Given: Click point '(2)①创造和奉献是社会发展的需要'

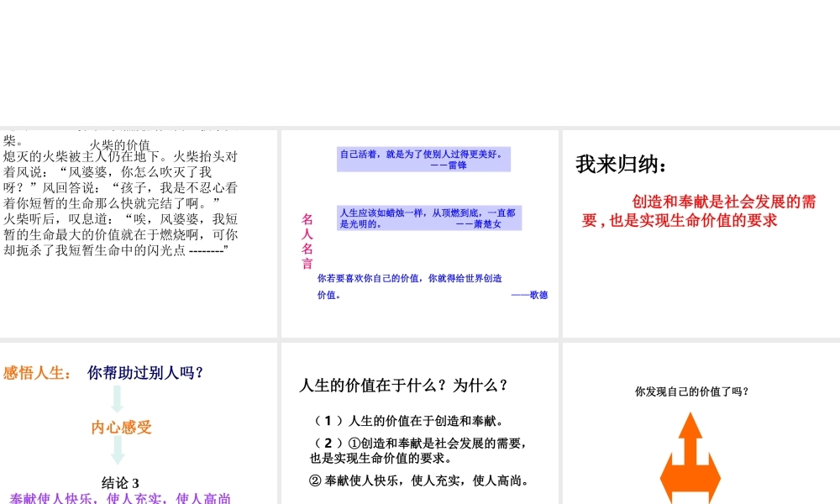Looking at the screenshot, I should pyautogui.click(x=418, y=450).
